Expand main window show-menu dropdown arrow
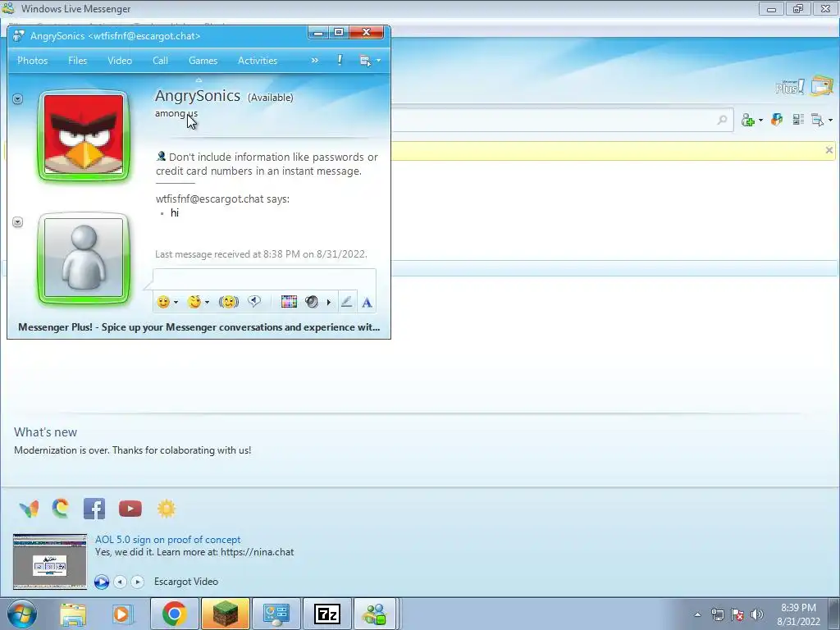Viewport: 840px width, 630px height. (x=831, y=120)
